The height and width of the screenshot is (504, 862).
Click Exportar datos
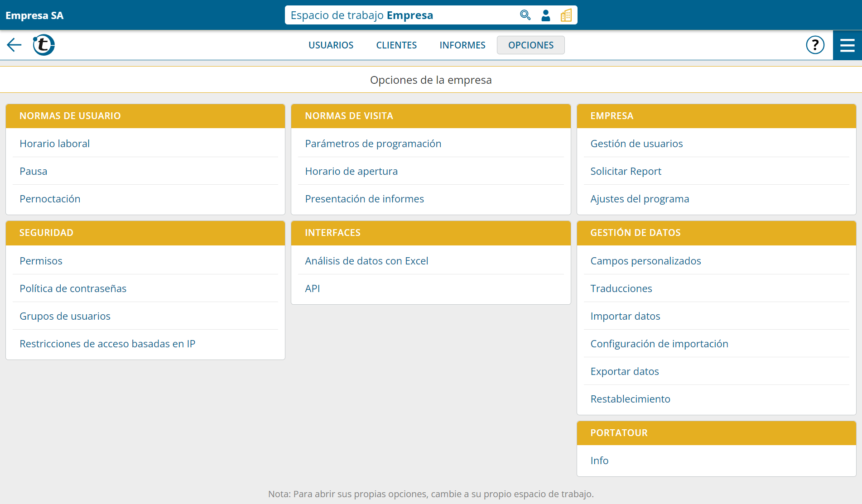(x=716, y=371)
